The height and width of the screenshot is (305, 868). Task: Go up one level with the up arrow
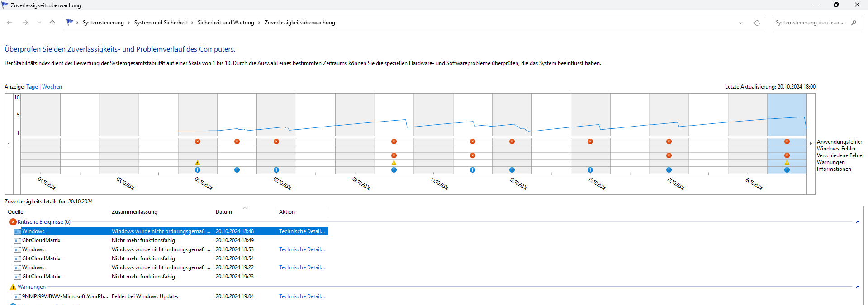(52, 23)
